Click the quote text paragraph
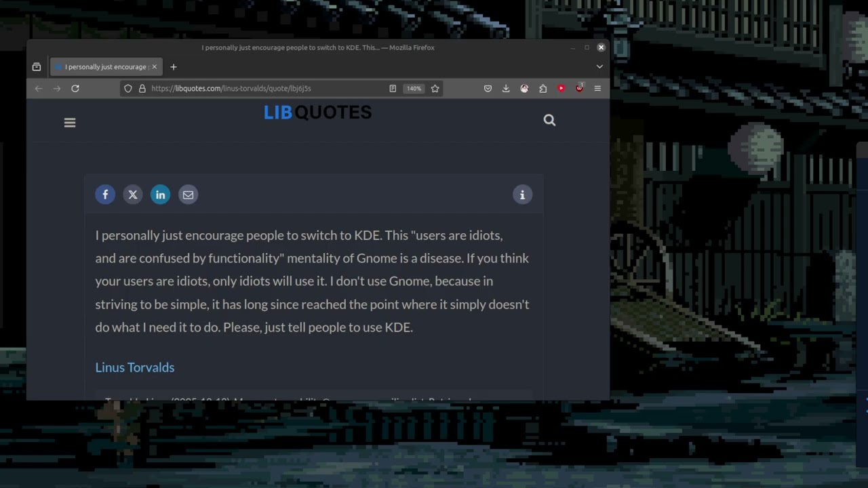The height and width of the screenshot is (488, 868). [313, 281]
